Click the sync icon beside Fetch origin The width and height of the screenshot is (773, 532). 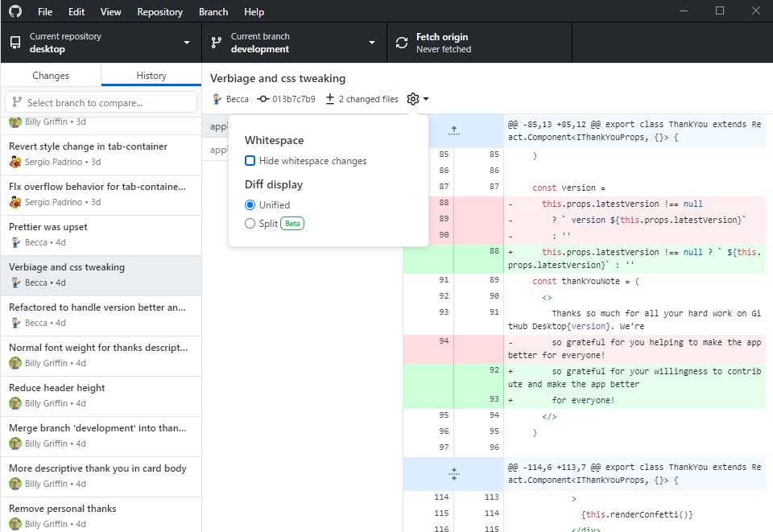401,41
